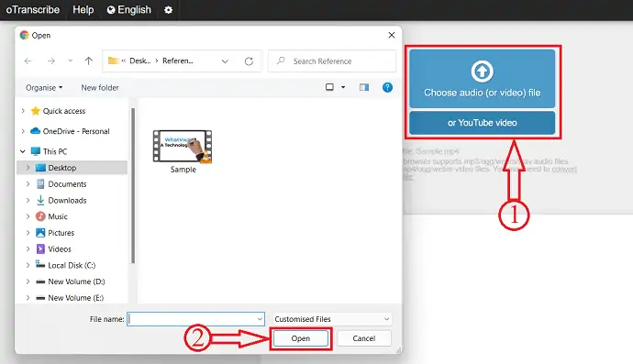Toggle the preview pane icon
633x364 pixels.
point(363,87)
